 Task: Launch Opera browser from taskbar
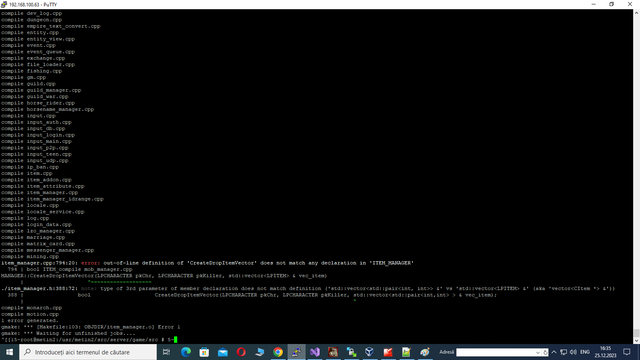[x=241, y=352]
